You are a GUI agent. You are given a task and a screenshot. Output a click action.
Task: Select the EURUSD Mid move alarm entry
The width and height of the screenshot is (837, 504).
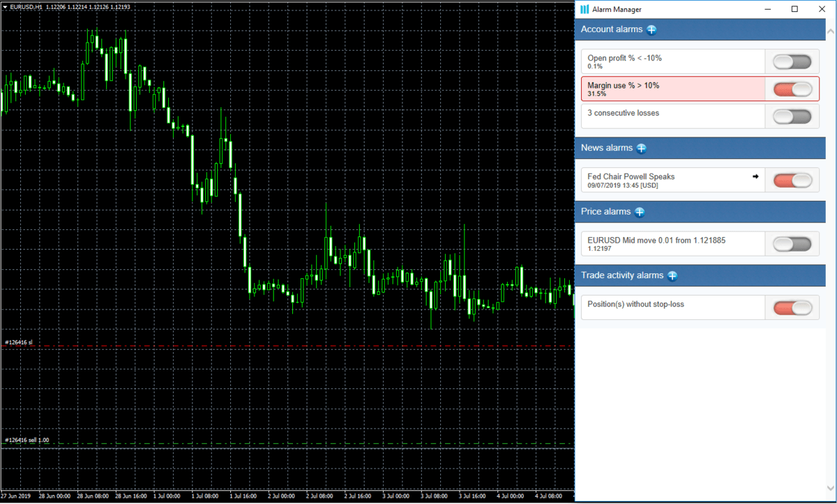tap(670, 243)
